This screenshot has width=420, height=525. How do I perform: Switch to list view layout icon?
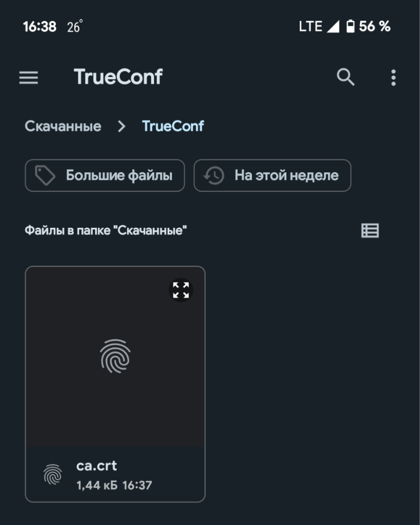click(370, 230)
